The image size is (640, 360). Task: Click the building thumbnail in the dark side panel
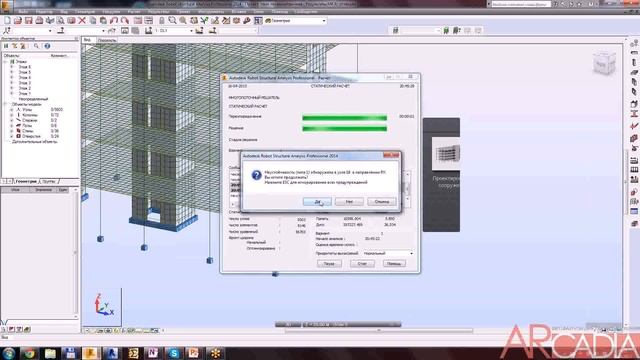(447, 153)
